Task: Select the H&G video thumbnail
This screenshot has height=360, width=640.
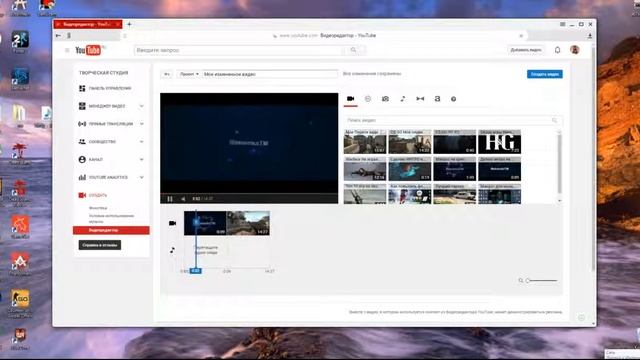Action: click(x=500, y=142)
